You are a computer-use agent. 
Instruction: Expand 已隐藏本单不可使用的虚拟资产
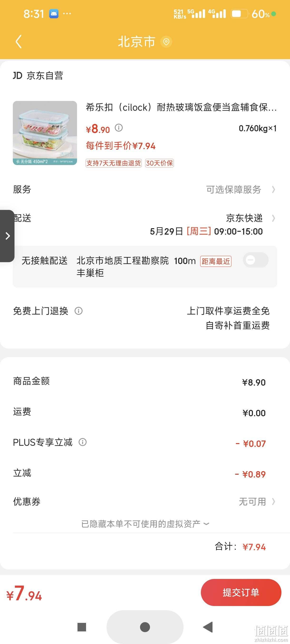(x=145, y=524)
